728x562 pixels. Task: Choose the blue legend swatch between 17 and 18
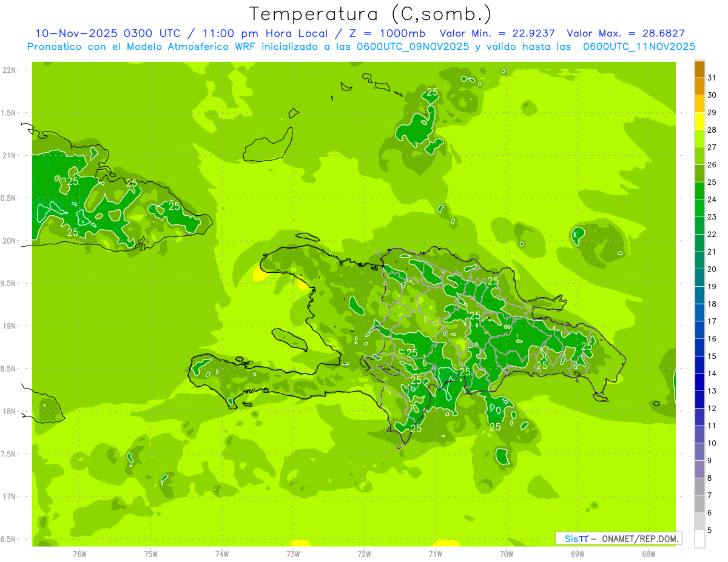[699, 313]
